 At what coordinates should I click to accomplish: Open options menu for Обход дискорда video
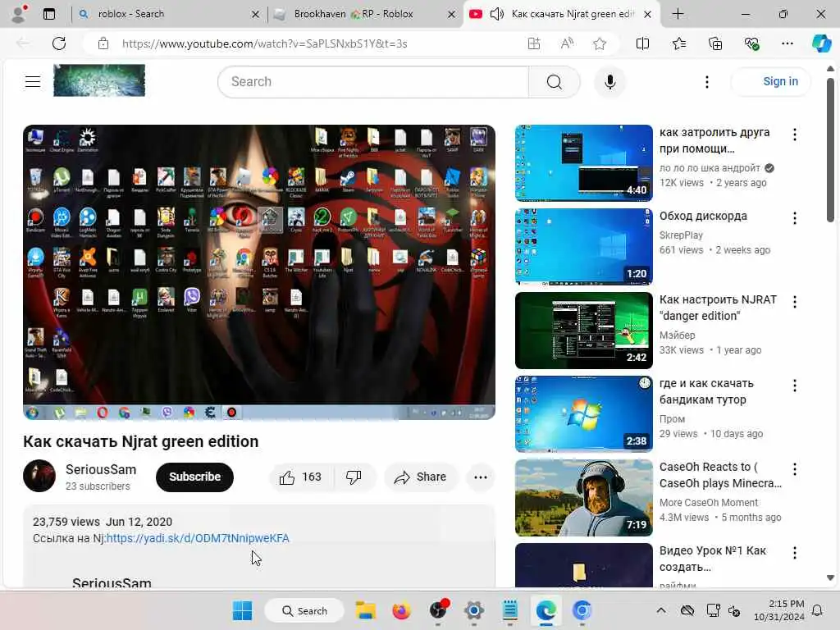(794, 218)
